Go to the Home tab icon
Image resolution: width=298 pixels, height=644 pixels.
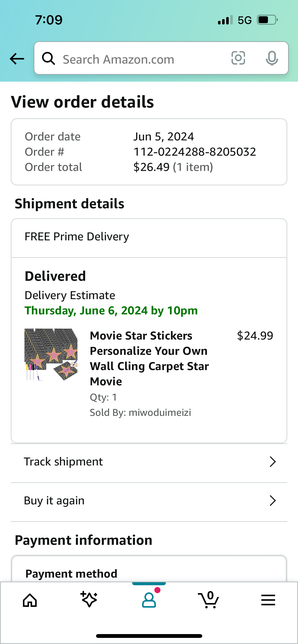(30, 600)
